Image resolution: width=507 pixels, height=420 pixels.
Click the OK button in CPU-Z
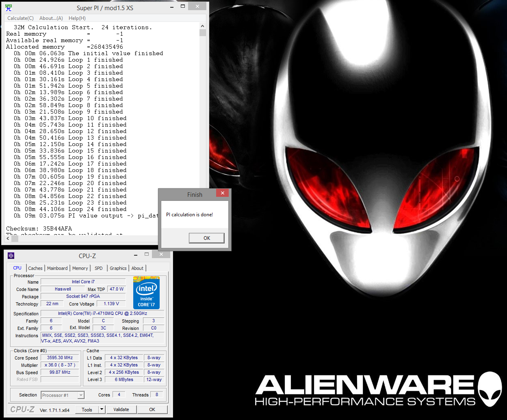pyautogui.click(x=152, y=409)
